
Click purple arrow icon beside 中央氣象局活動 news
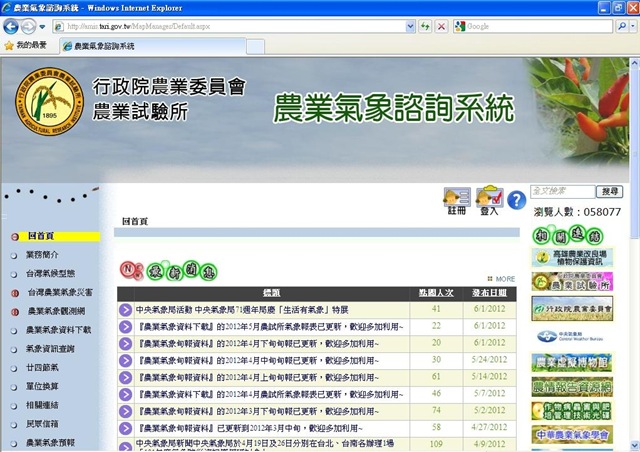pyautogui.click(x=126, y=310)
